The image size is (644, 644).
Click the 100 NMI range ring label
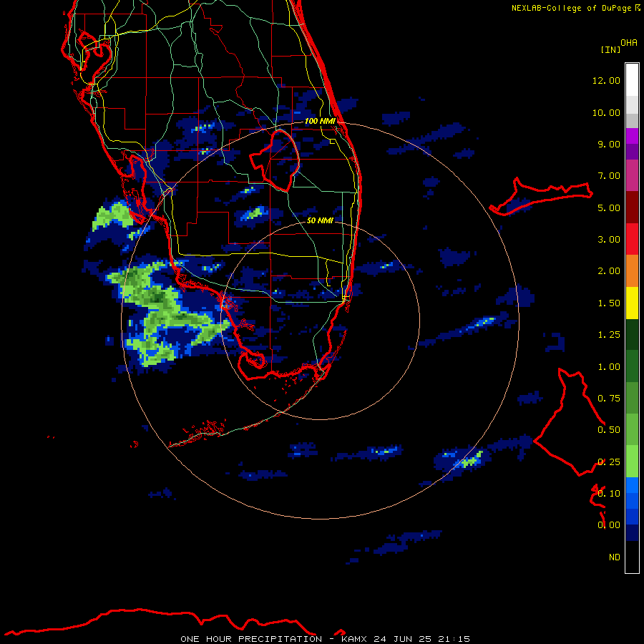(320, 121)
